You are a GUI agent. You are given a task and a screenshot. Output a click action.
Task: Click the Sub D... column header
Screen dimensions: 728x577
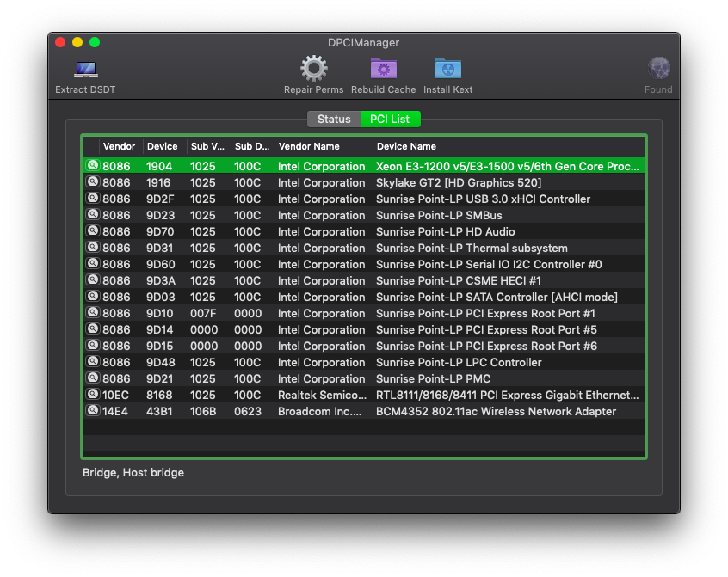tap(251, 146)
